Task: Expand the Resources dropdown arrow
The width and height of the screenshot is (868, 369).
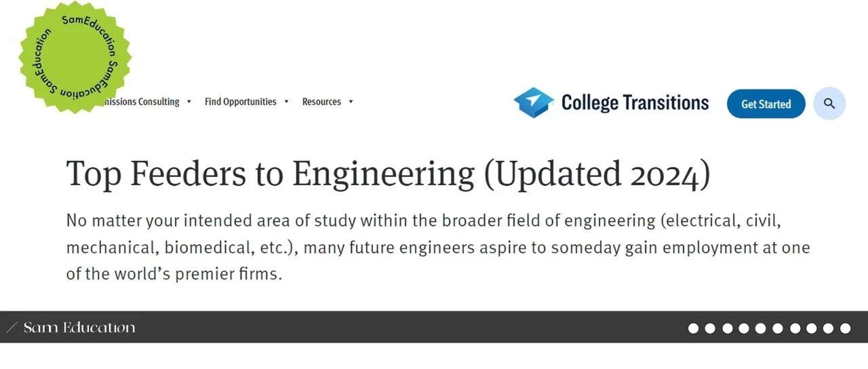Action: (x=351, y=102)
